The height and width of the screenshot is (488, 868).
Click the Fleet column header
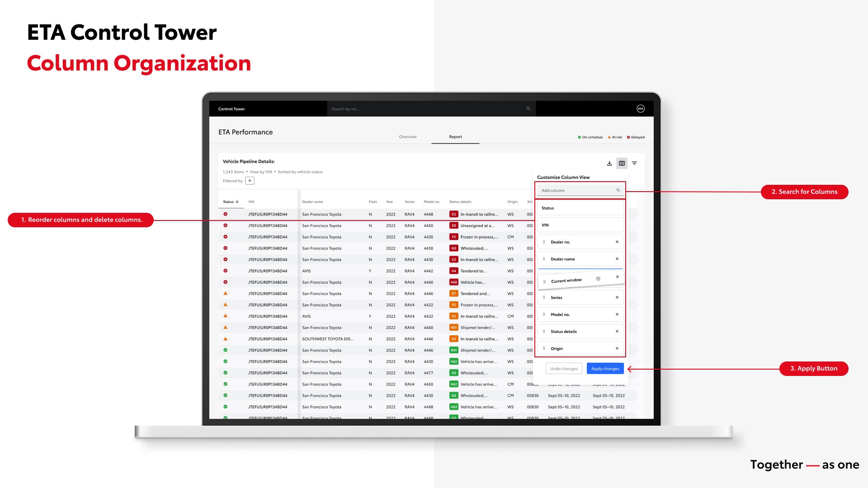[x=373, y=202]
